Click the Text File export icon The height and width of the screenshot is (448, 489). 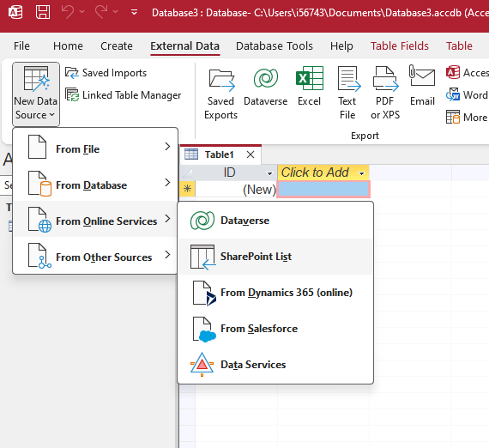(x=347, y=93)
